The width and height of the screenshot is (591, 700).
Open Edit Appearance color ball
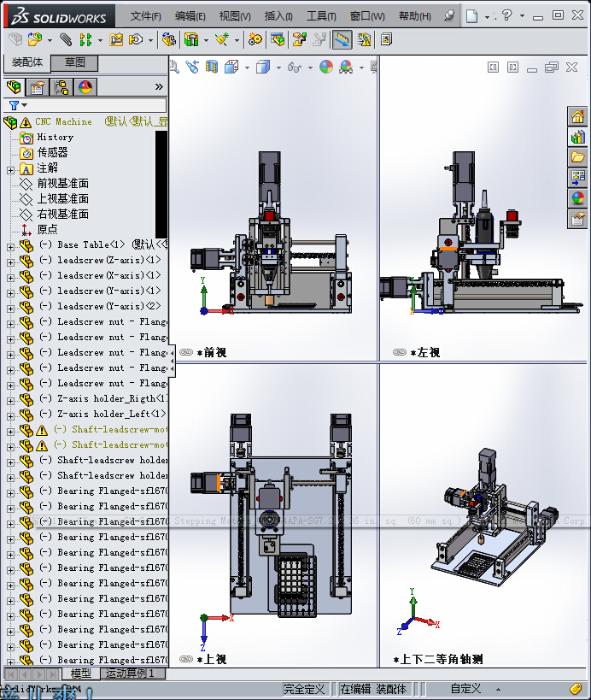point(326,68)
